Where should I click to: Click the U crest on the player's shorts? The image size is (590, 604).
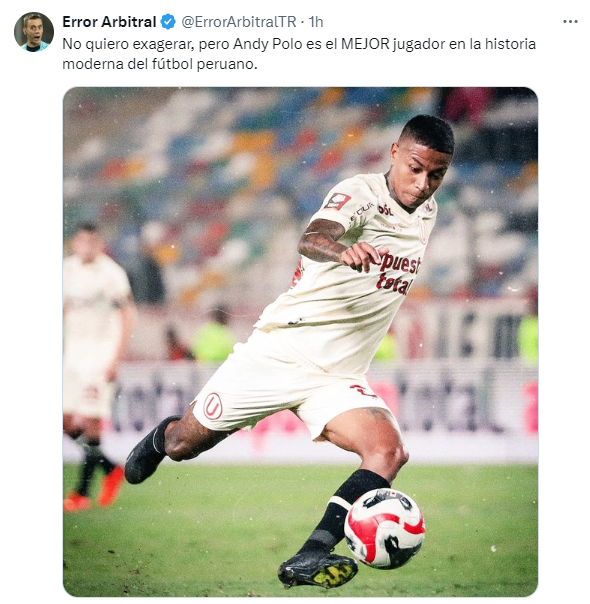coord(213,406)
